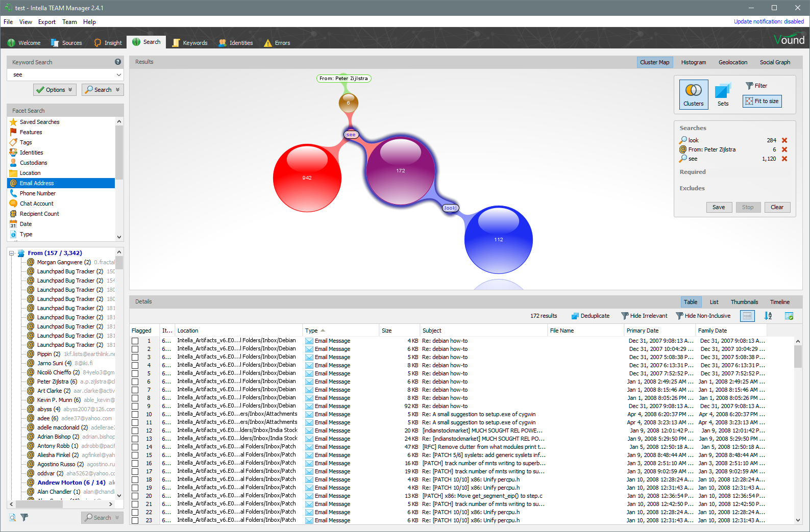Click the export table icon in Details

click(789, 316)
